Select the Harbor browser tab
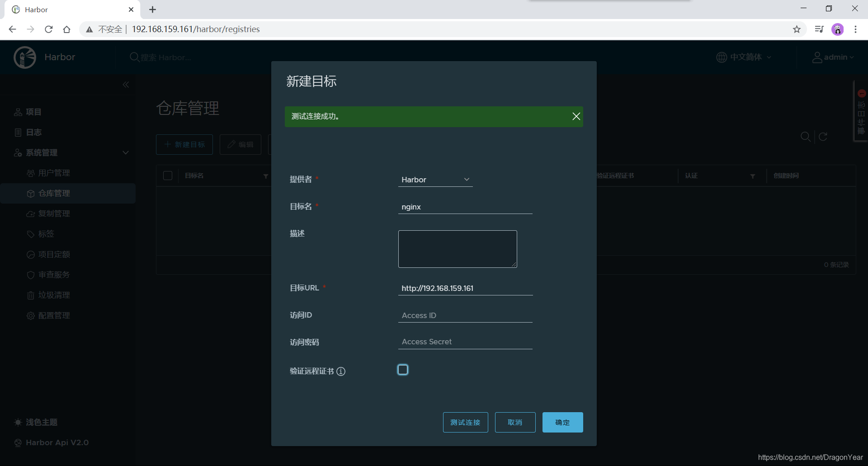Viewport: 868px width, 466px height. 72,10
